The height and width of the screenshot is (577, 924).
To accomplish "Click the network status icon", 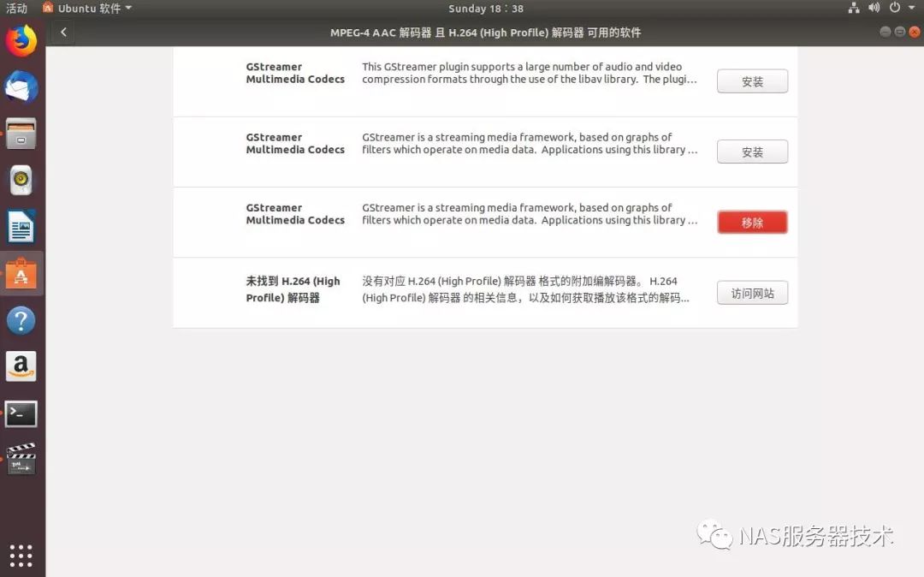I will (853, 9).
